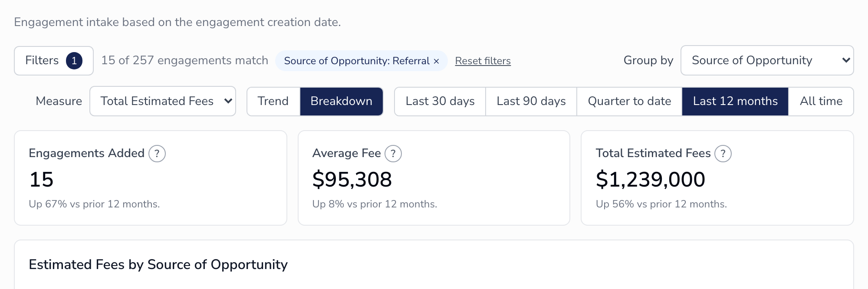Screen dimensions: 868x289
Task: Click "Up 67% vs prior 12 months." text
Action: pyautogui.click(x=94, y=204)
